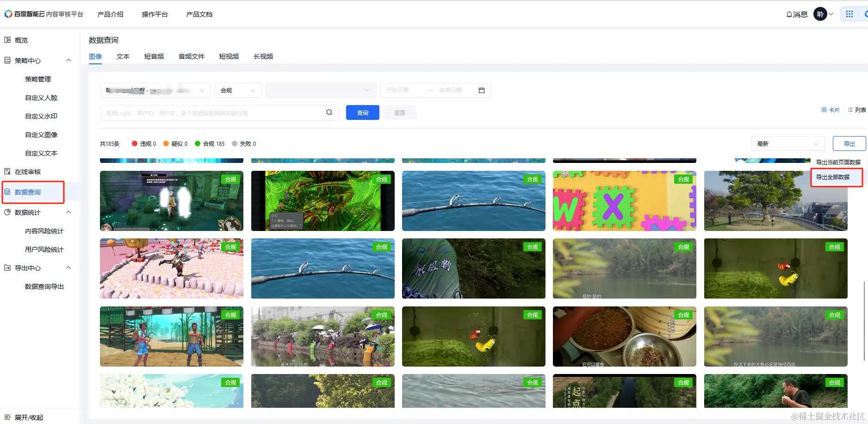
Task: Select the 图像 tab
Action: 95,56
